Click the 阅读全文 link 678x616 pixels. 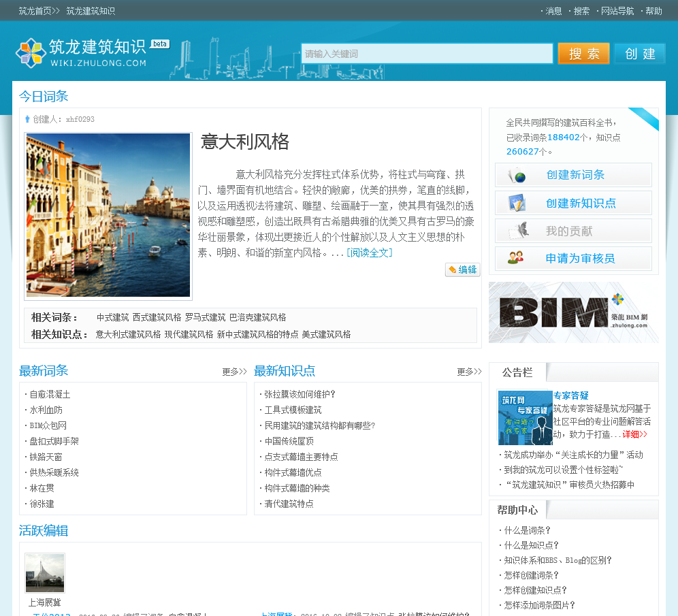pos(370,253)
